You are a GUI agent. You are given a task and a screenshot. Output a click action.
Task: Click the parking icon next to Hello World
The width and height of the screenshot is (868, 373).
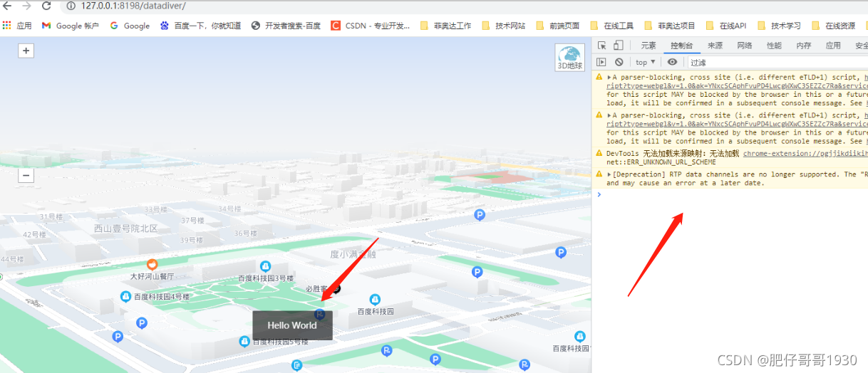pos(320,314)
